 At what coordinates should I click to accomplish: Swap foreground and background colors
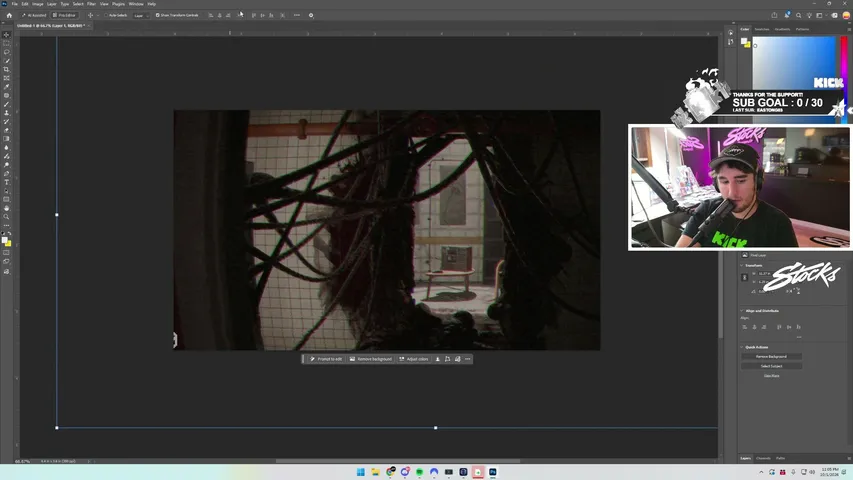pos(9,233)
